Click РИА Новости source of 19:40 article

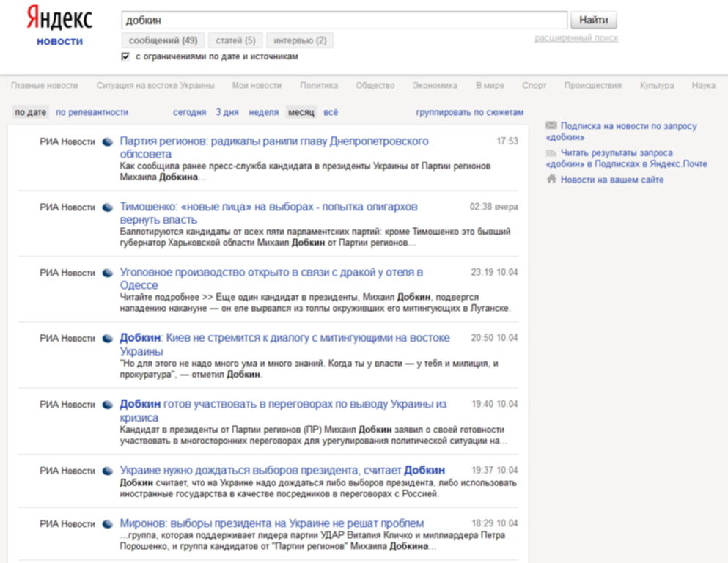(67, 405)
